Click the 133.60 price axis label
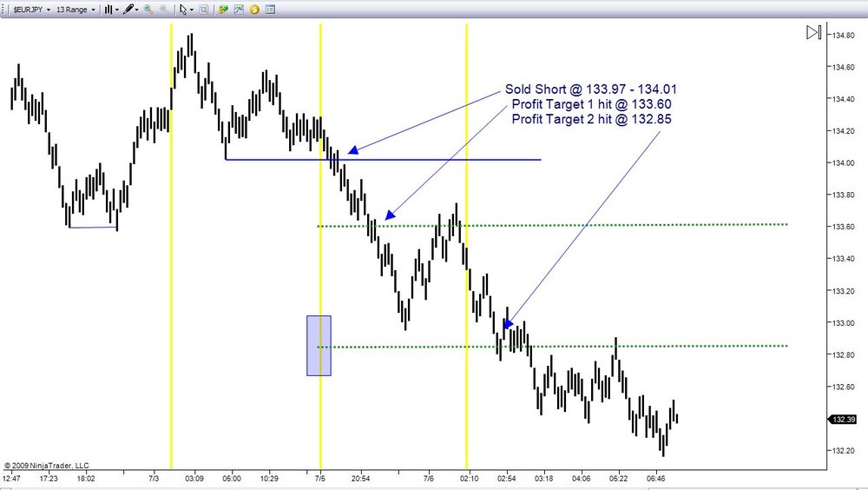Screen dimensions: 868x490 coord(843,227)
